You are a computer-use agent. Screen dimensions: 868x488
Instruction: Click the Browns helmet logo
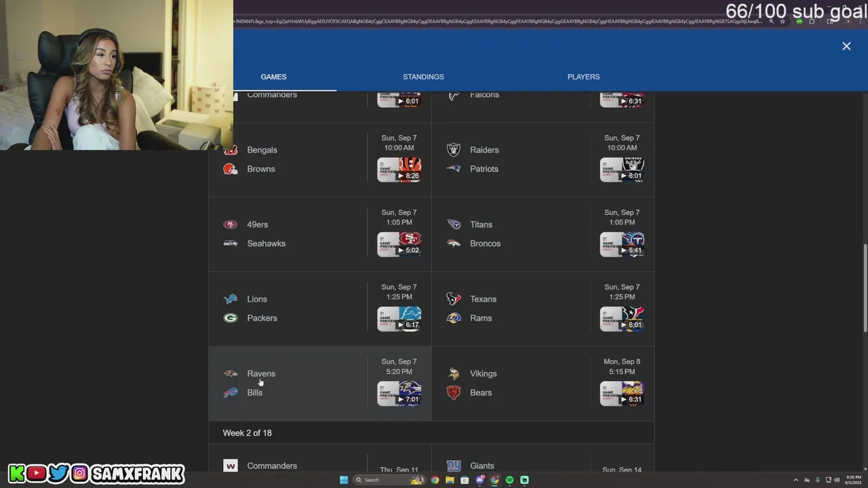click(231, 169)
